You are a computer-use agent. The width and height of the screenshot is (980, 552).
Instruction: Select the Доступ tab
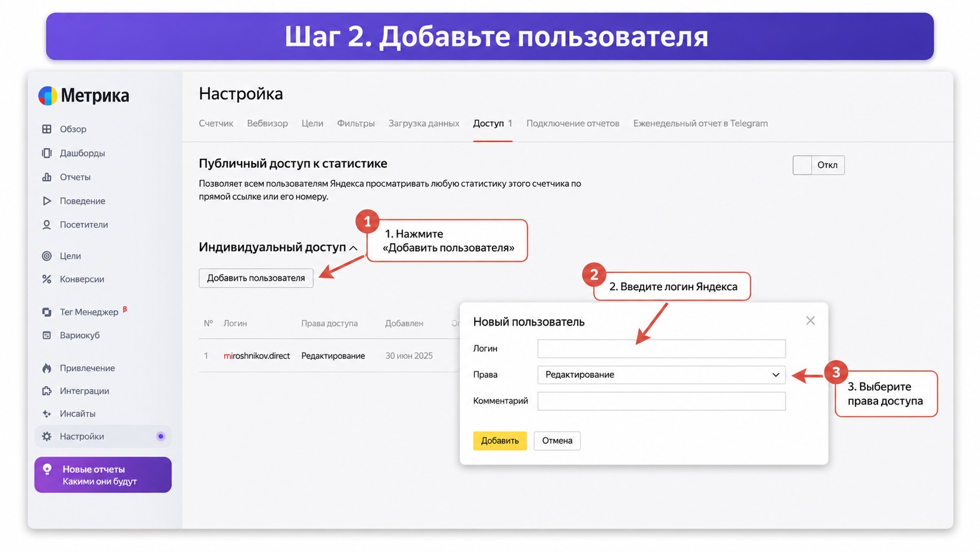pos(492,124)
